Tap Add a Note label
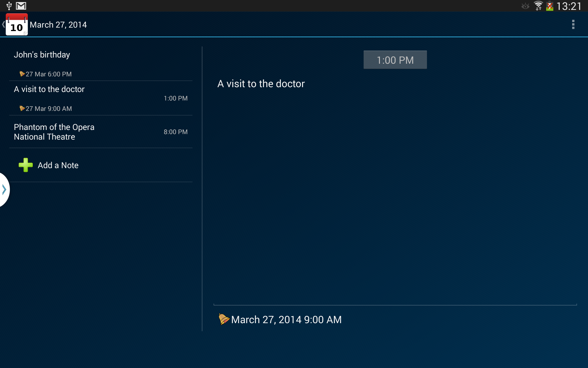The width and height of the screenshot is (588, 368). pos(58,165)
